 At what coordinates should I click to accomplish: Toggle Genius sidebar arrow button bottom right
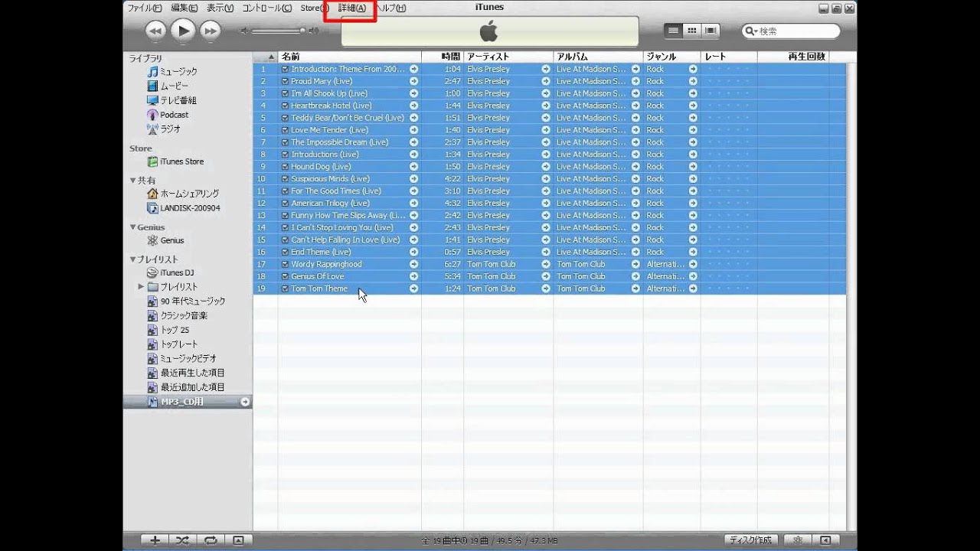825,540
